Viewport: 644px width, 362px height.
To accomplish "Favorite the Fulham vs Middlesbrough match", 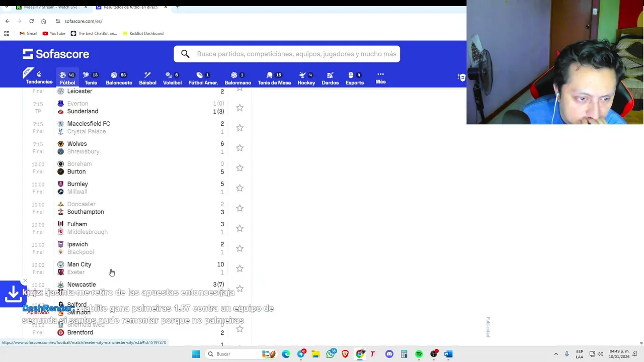I will pos(239,228).
